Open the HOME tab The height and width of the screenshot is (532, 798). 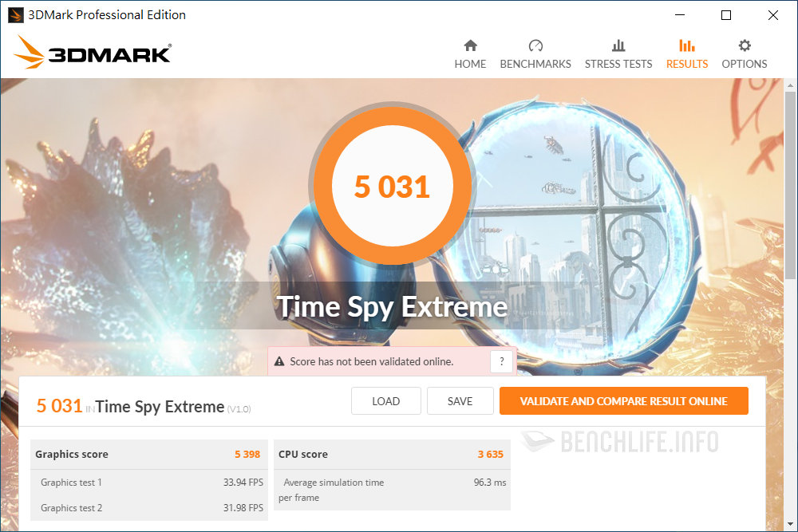pos(470,54)
